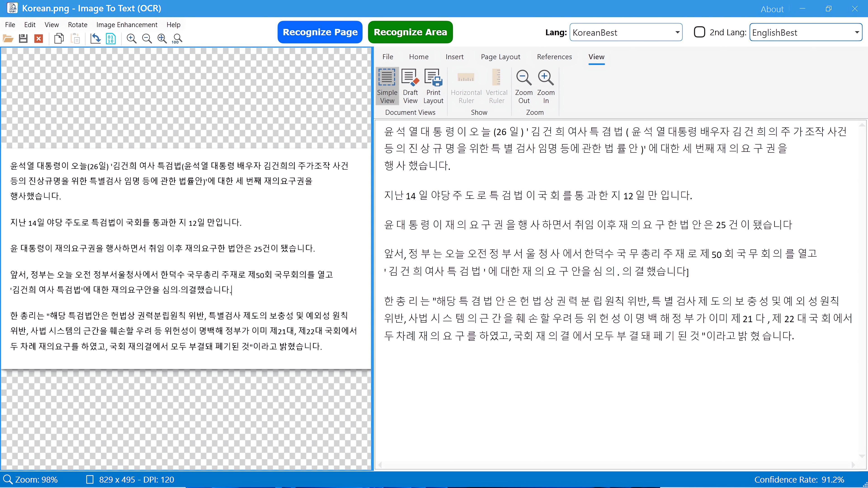The width and height of the screenshot is (868, 488).
Task: Expand the EnglishBest second language dropdown
Action: pos(856,32)
